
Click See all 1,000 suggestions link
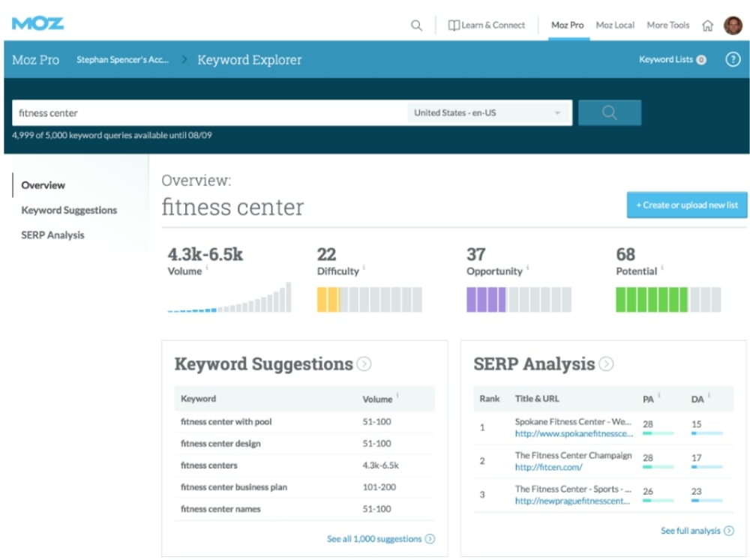(x=374, y=539)
